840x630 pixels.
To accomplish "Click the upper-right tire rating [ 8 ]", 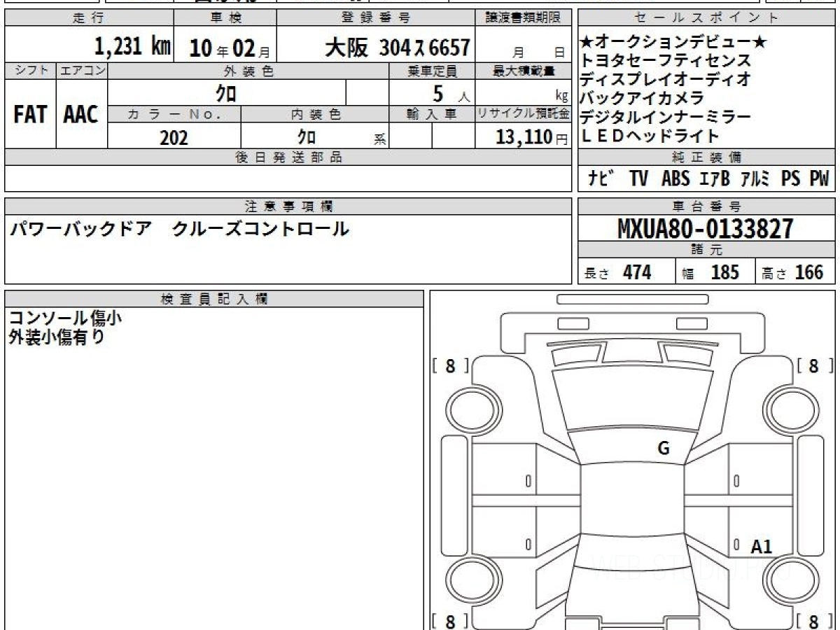I will click(x=813, y=365).
